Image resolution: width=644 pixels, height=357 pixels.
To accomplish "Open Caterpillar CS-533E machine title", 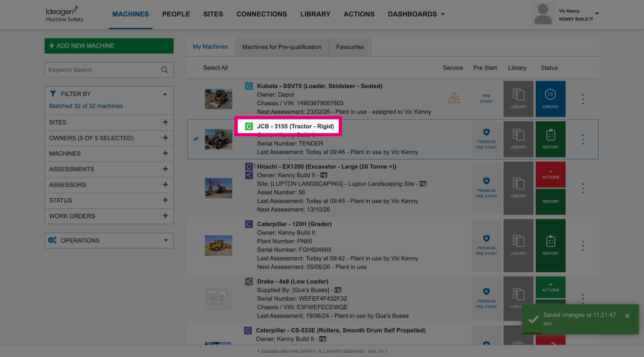I will pyautogui.click(x=341, y=330).
